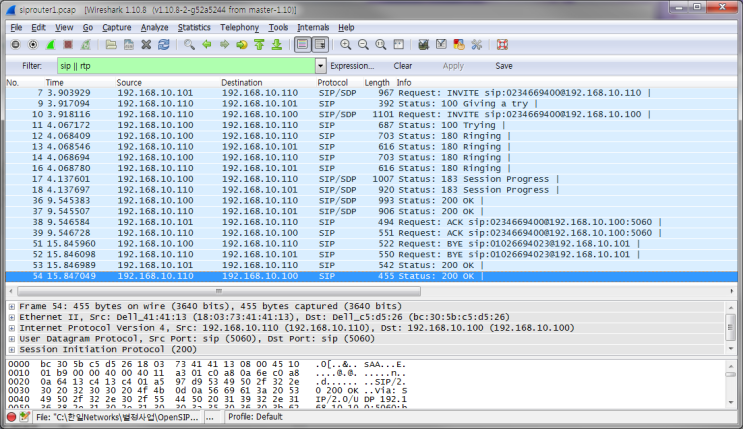Expand the Session Initiation Protocol (200) tree
Image resolution: width=743 pixels, height=429 pixels.
tap(11, 349)
